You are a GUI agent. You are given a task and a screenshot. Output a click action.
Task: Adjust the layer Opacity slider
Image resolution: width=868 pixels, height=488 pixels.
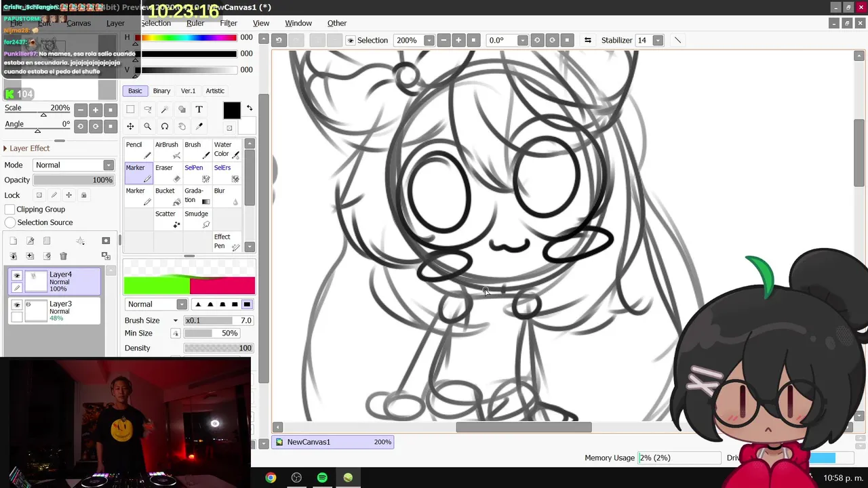pos(74,180)
